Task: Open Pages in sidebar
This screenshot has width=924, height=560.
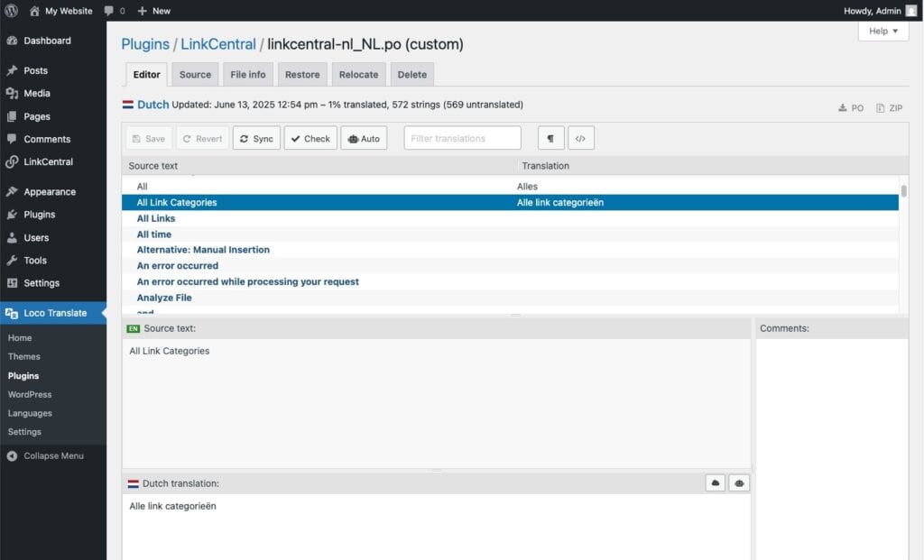Action: coord(53,116)
